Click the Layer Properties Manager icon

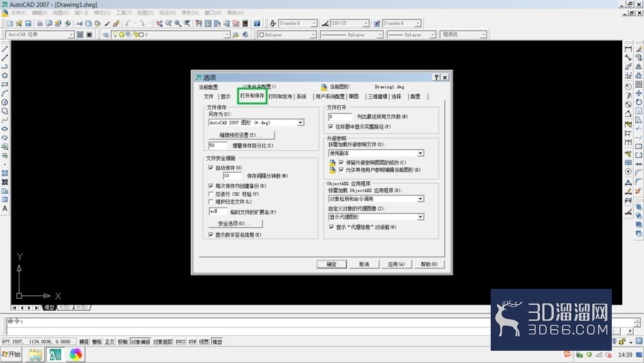[106, 35]
